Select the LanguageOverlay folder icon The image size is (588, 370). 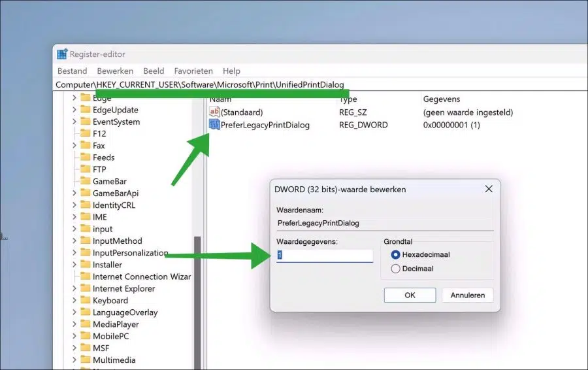click(x=86, y=312)
